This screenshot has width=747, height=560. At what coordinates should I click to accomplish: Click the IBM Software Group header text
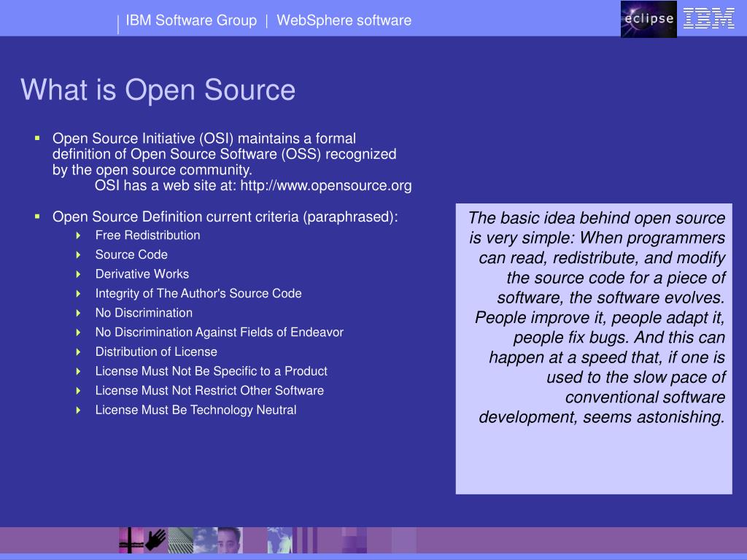pyautogui.click(x=191, y=20)
